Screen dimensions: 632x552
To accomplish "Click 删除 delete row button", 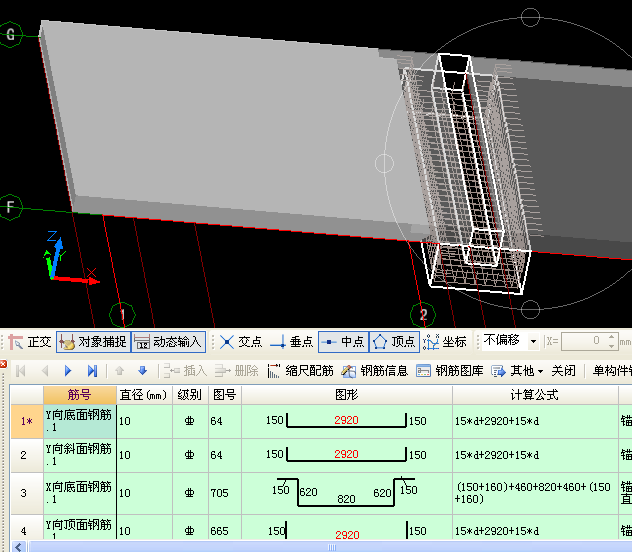I will click(236, 371).
